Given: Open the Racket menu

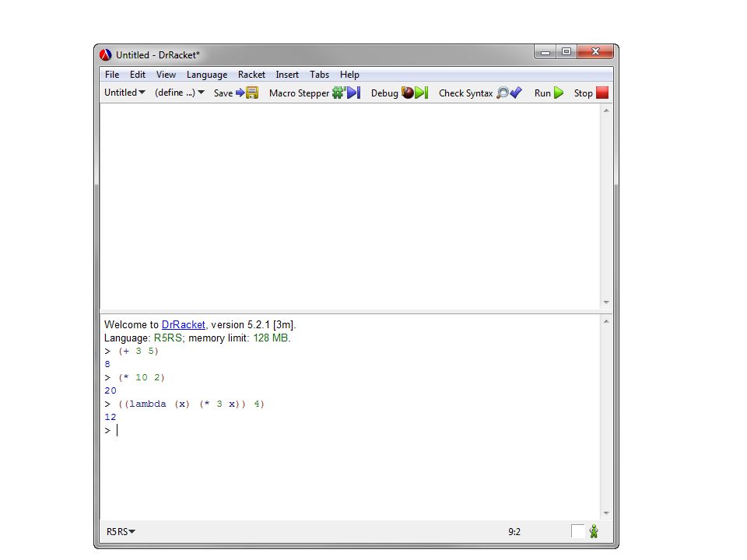Looking at the screenshot, I should (251, 75).
